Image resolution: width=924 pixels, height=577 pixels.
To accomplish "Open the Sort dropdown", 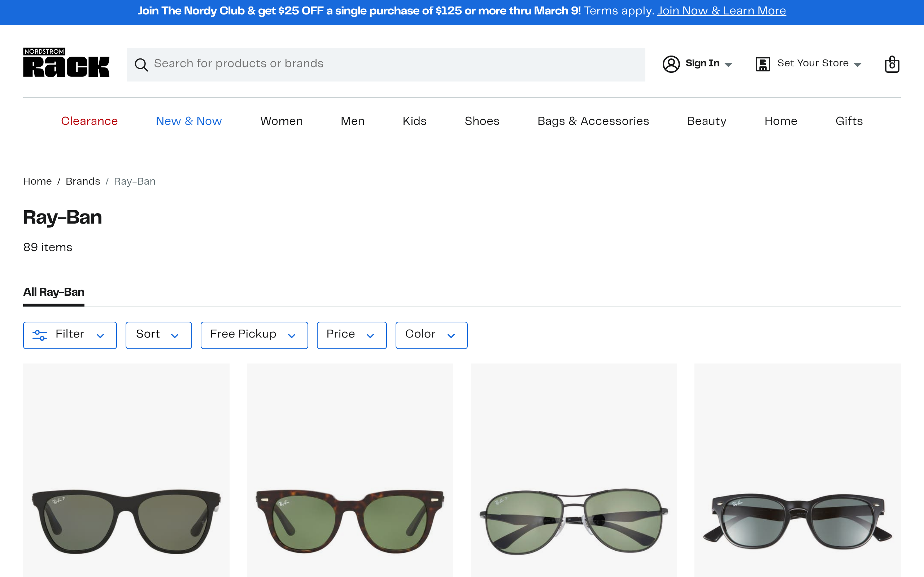I will coord(158,335).
